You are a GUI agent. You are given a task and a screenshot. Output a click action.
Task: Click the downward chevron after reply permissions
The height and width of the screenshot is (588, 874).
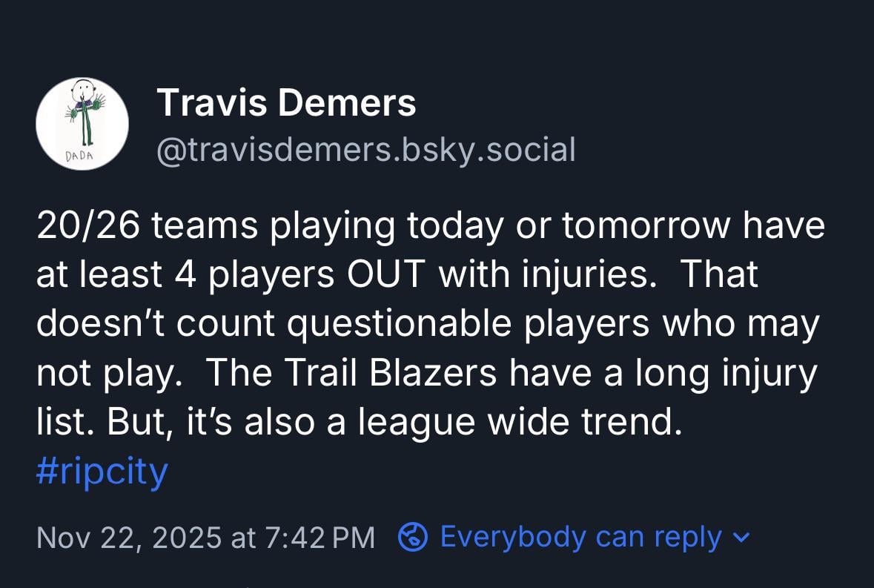(x=741, y=538)
